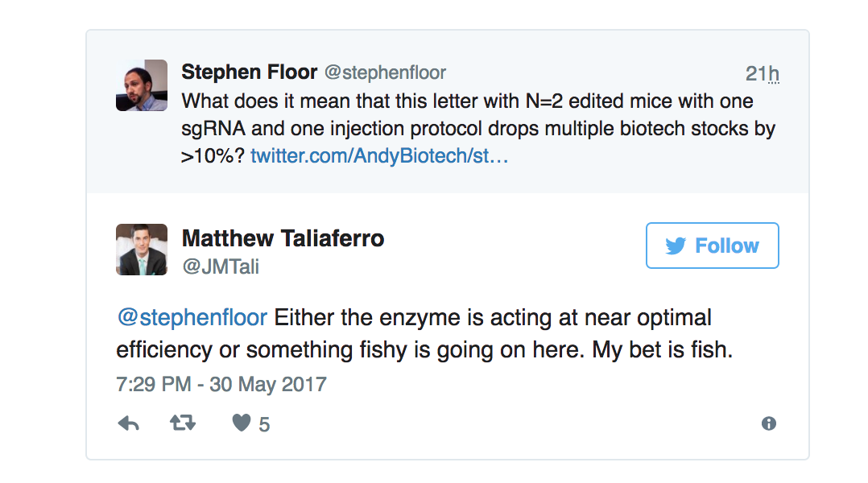Open the 21h timestamp link
The width and height of the screenshot is (868, 483).
(762, 74)
